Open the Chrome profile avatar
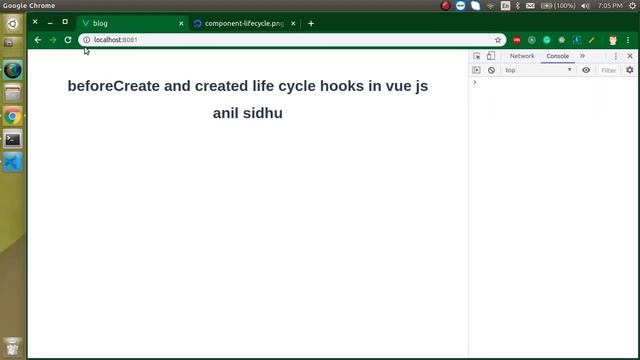Screen dimensions: 640x360 (613, 40)
